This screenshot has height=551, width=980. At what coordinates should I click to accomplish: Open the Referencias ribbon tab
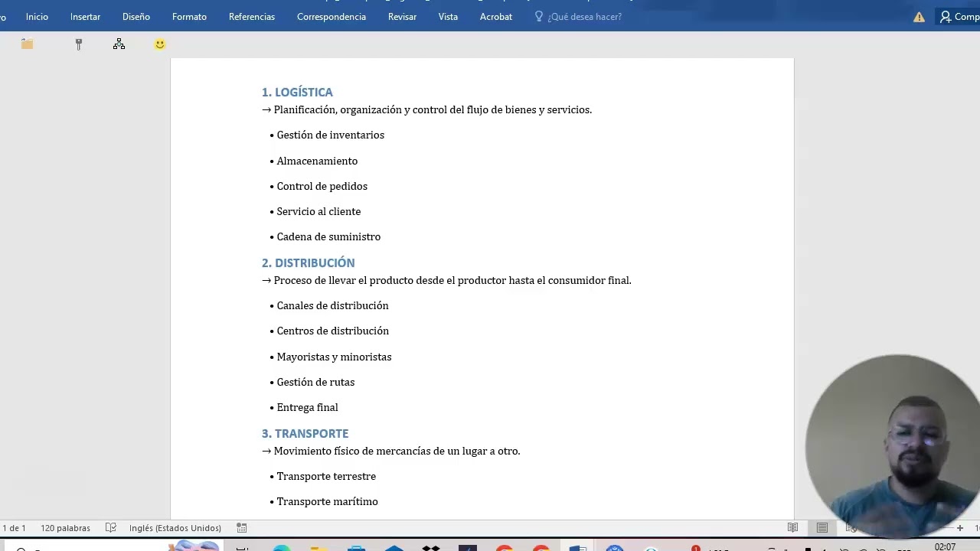point(252,17)
